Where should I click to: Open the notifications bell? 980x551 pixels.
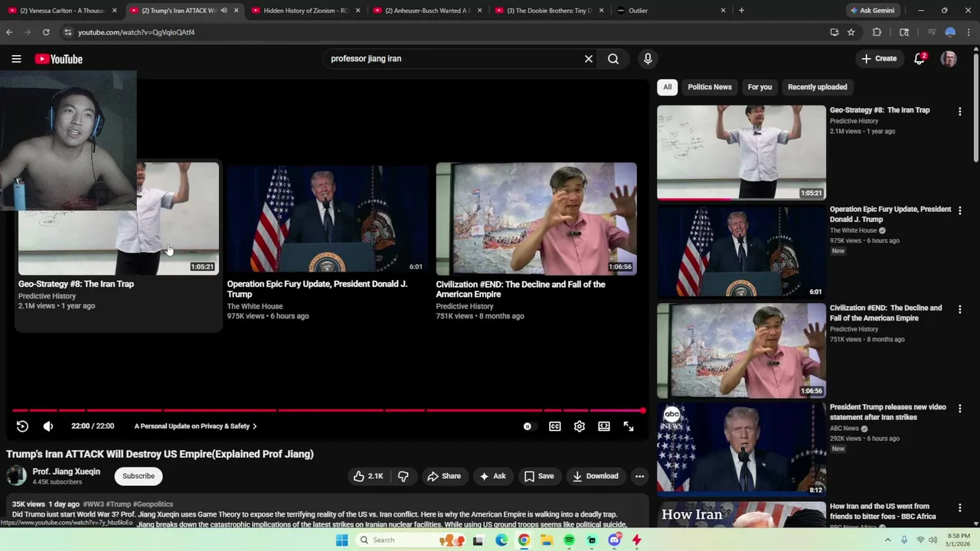pyautogui.click(x=920, y=59)
